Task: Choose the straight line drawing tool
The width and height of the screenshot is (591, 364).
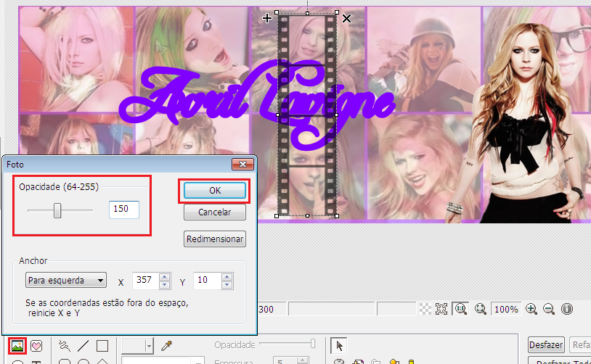Action: click(83, 346)
